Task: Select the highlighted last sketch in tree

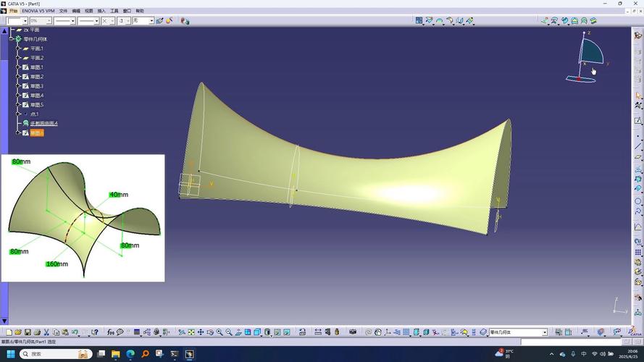Action: [36, 133]
